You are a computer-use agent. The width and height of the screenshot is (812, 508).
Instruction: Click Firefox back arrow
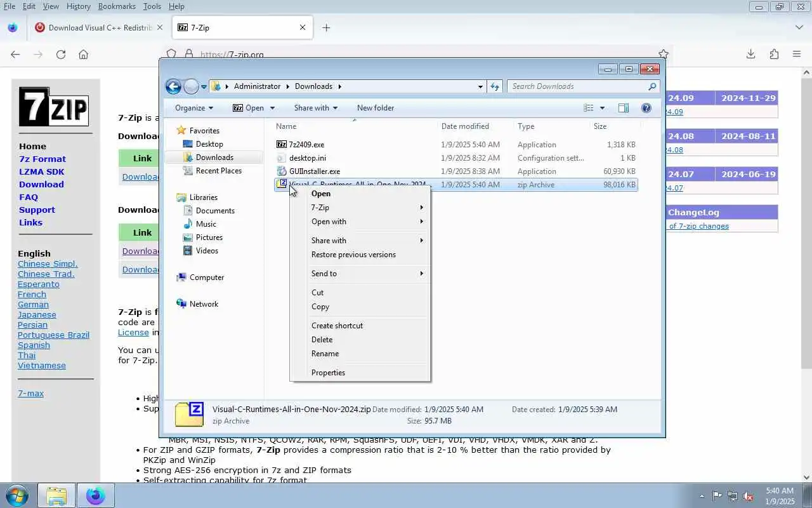[15, 55]
